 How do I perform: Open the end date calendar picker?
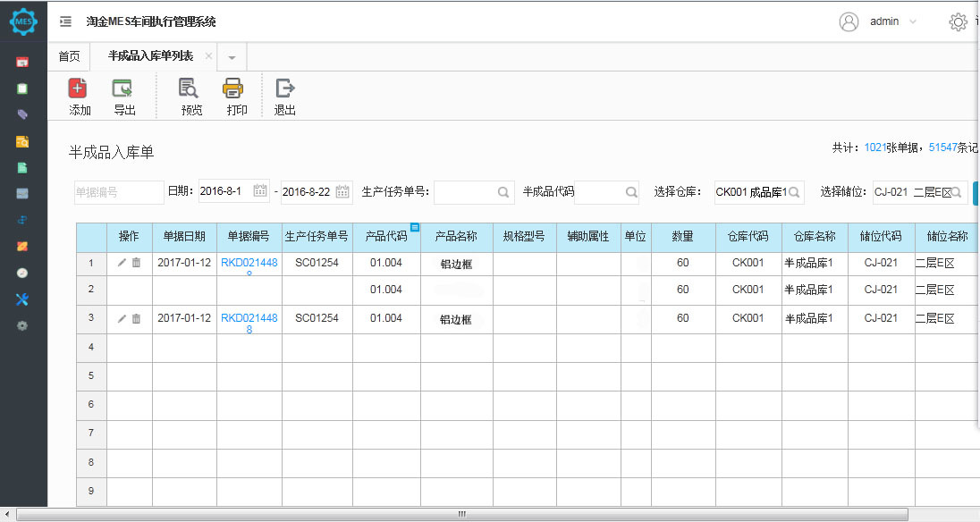tap(342, 191)
